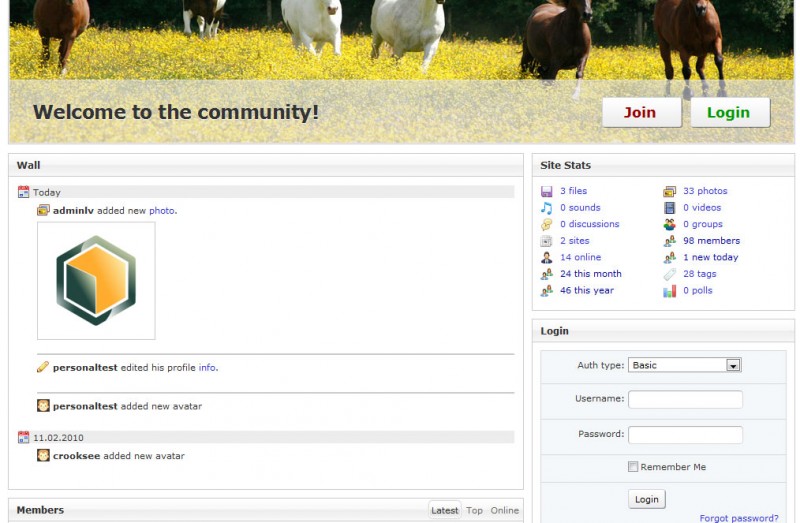Screen dimensions: 800x523
Task: Toggle the Remember Me checkbox
Action: point(633,466)
